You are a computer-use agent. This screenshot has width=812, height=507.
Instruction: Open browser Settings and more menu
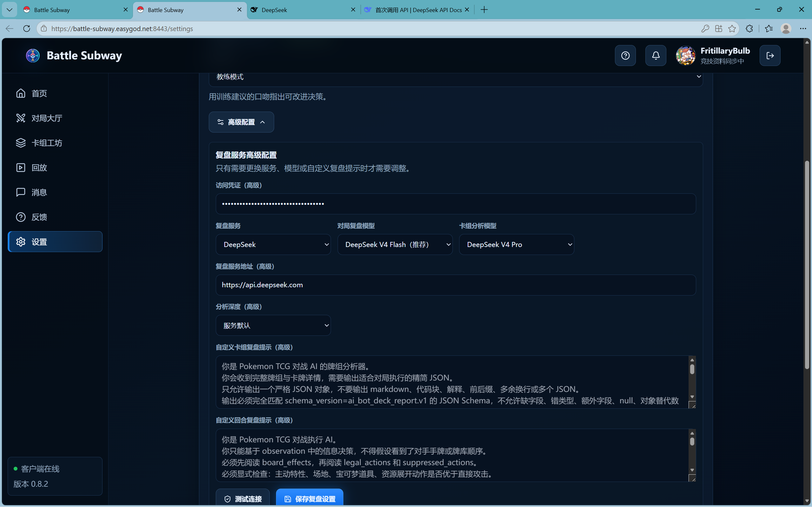pos(803,29)
